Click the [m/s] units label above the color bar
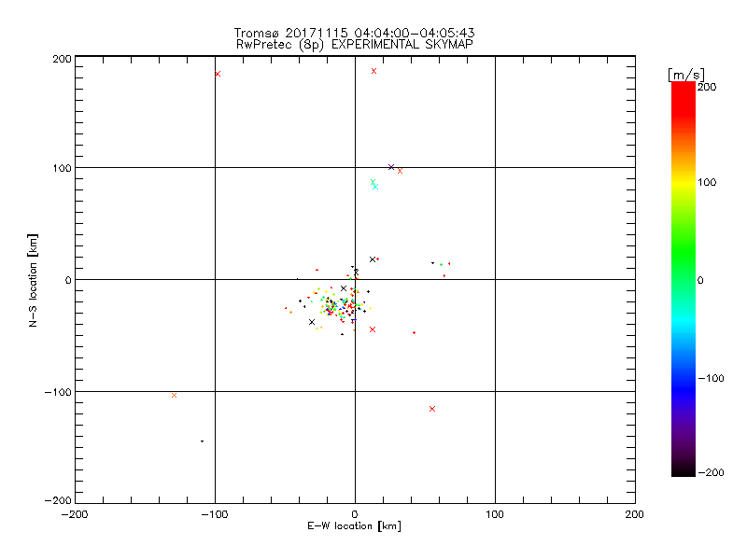 click(x=684, y=73)
